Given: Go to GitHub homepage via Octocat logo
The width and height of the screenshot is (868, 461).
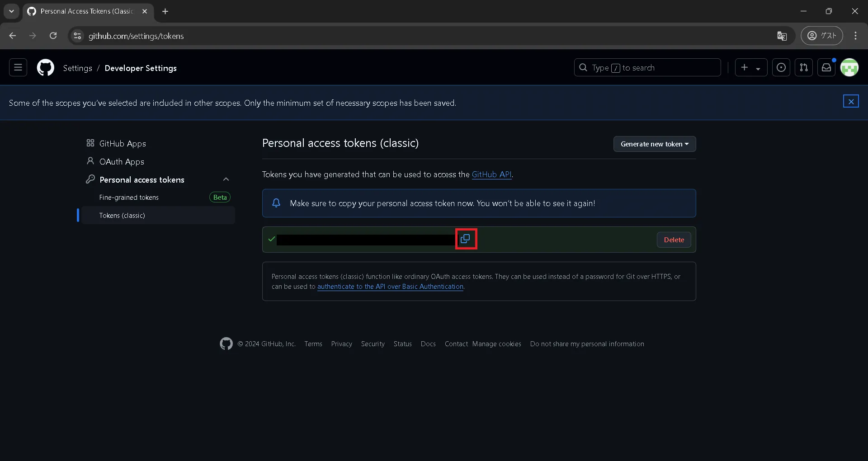Looking at the screenshot, I should pos(45,68).
